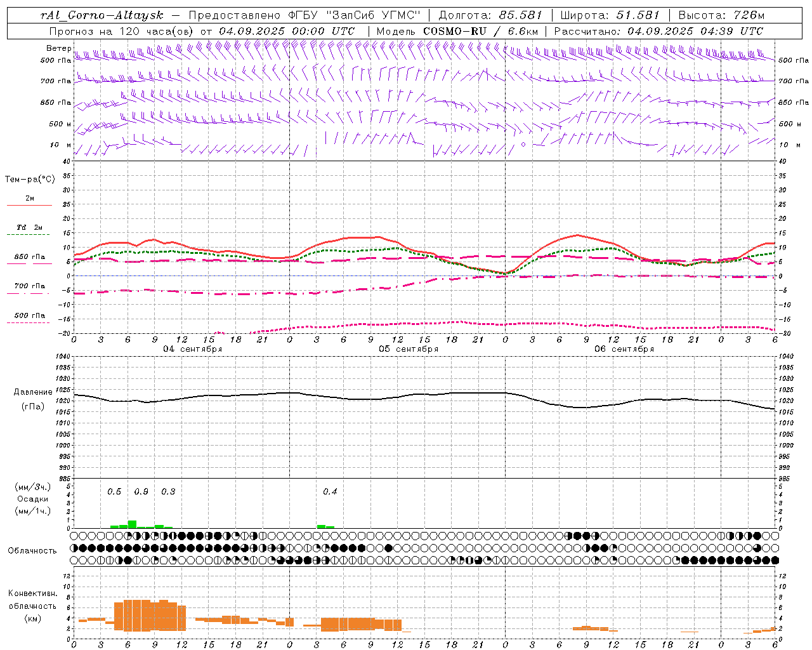Click the tallest orange convective cloud bar

point(136,615)
